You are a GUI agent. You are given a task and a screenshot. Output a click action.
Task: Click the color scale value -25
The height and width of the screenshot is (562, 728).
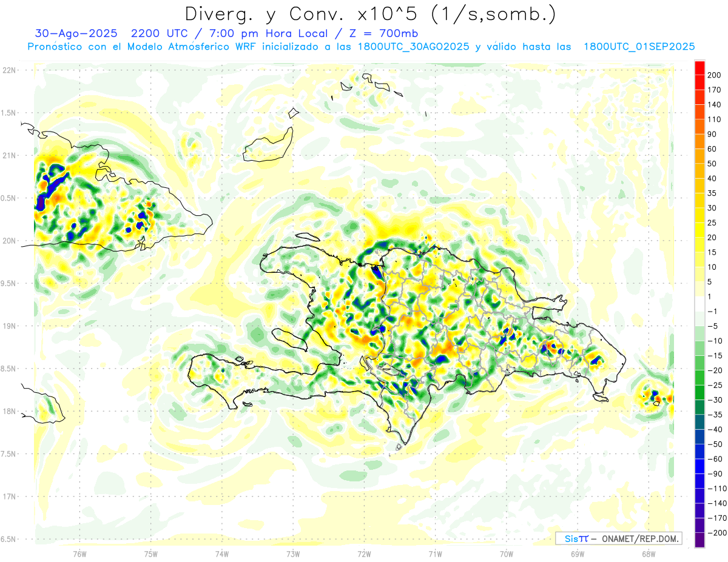pyautogui.click(x=716, y=385)
